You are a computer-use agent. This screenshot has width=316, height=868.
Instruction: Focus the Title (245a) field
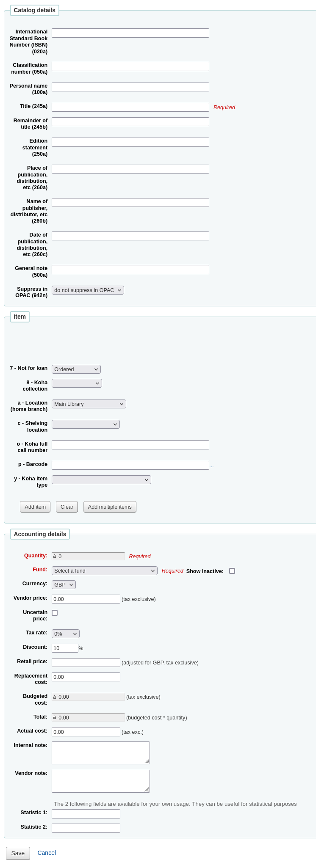[x=130, y=107]
